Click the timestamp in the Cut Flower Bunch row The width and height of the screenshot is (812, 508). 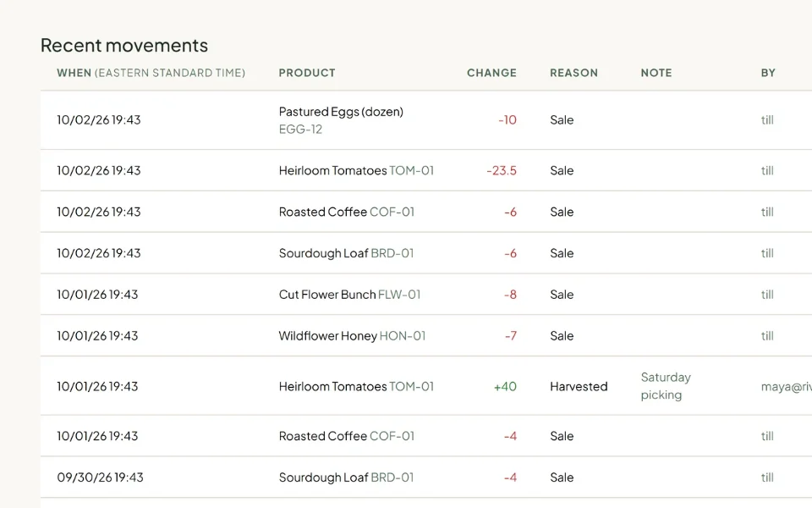click(x=97, y=295)
